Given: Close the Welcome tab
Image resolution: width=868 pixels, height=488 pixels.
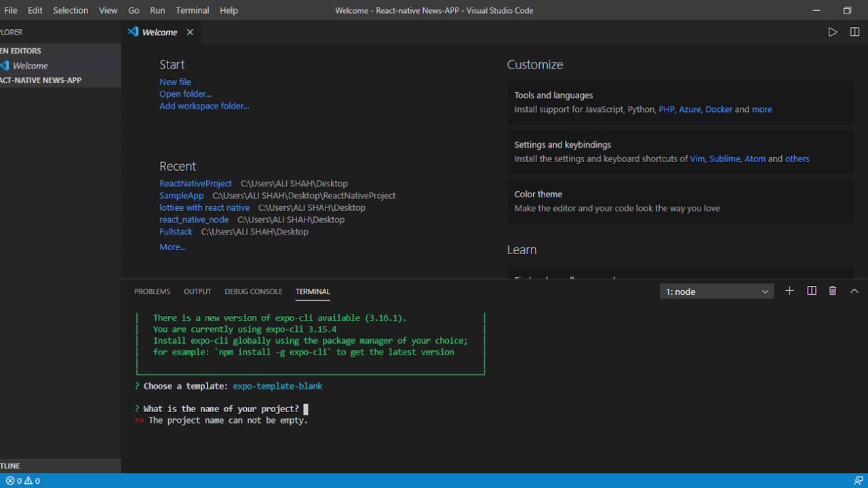Looking at the screenshot, I should [x=190, y=32].
